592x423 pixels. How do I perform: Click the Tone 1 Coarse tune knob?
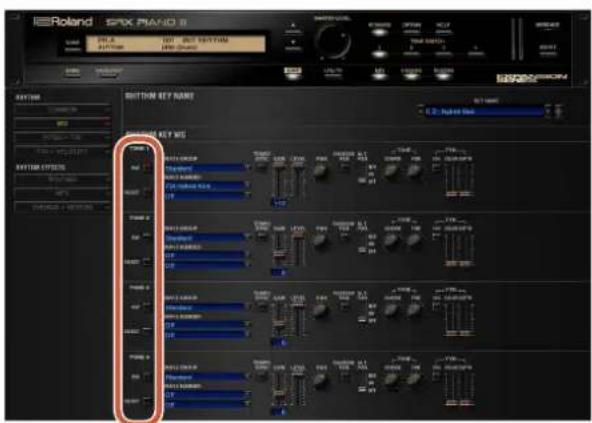(x=392, y=171)
